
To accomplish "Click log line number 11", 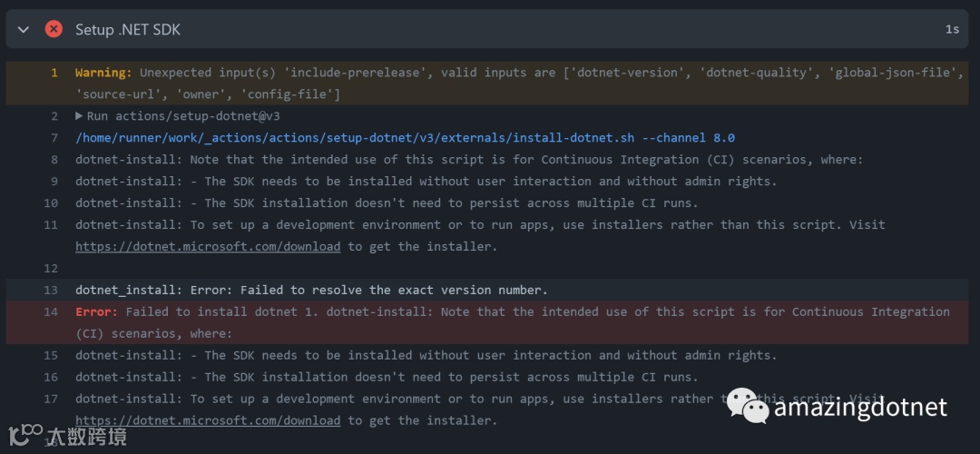I will (x=51, y=224).
